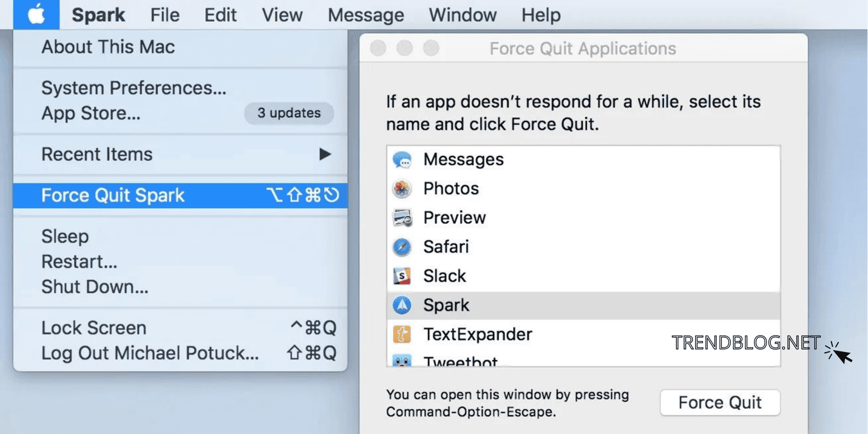Open the Spark application menu
Viewport: 868px width, 434px height.
pos(99,15)
